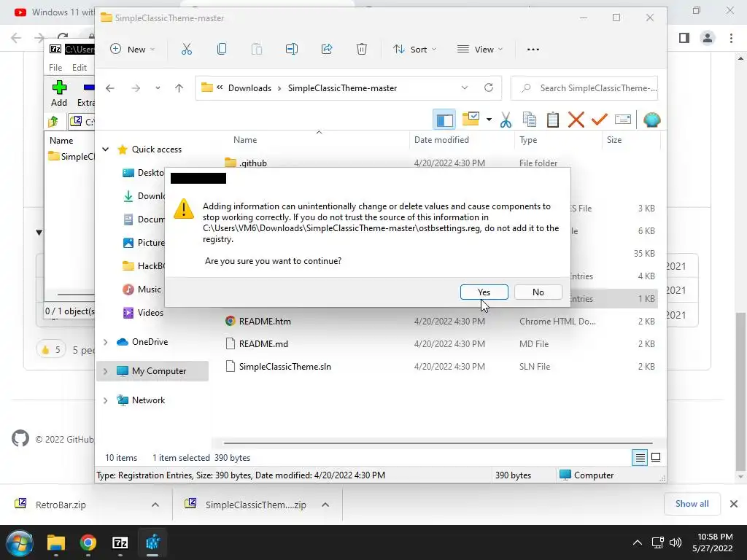
Task: Open recent locations chevron dropdown
Action: click(158, 88)
